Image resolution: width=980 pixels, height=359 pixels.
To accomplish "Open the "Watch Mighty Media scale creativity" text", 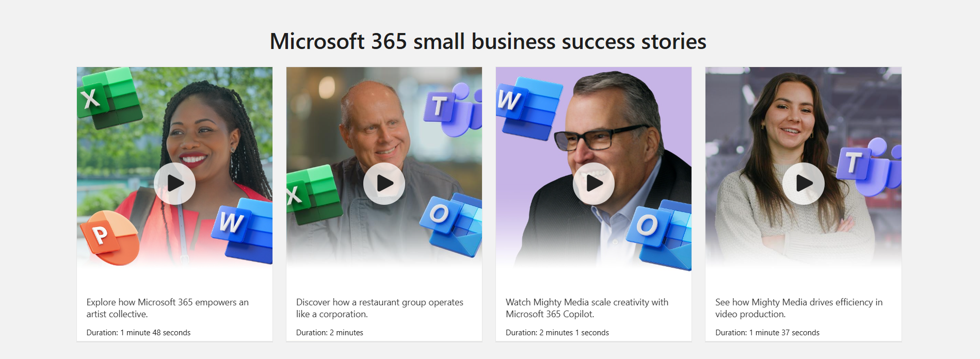I will pos(587,308).
